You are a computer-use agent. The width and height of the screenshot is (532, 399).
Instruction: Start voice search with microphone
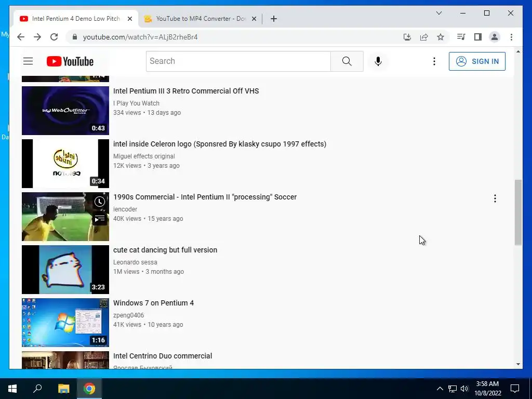tap(378, 61)
